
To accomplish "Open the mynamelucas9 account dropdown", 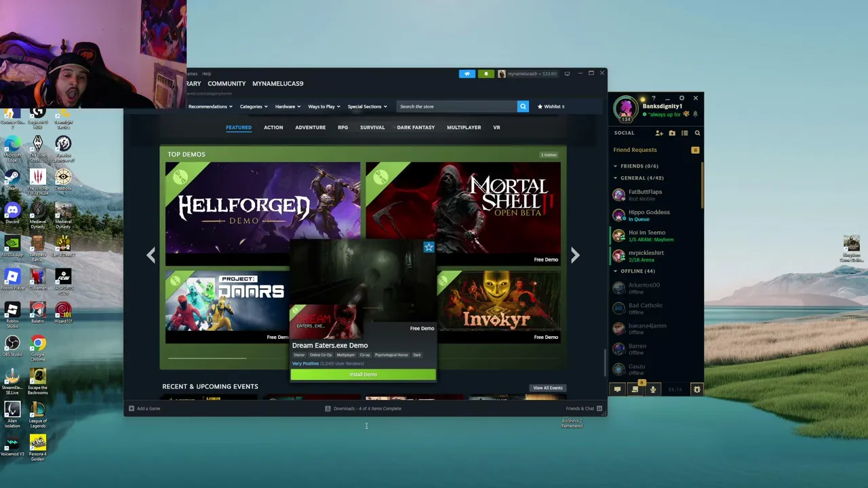I will [x=528, y=74].
